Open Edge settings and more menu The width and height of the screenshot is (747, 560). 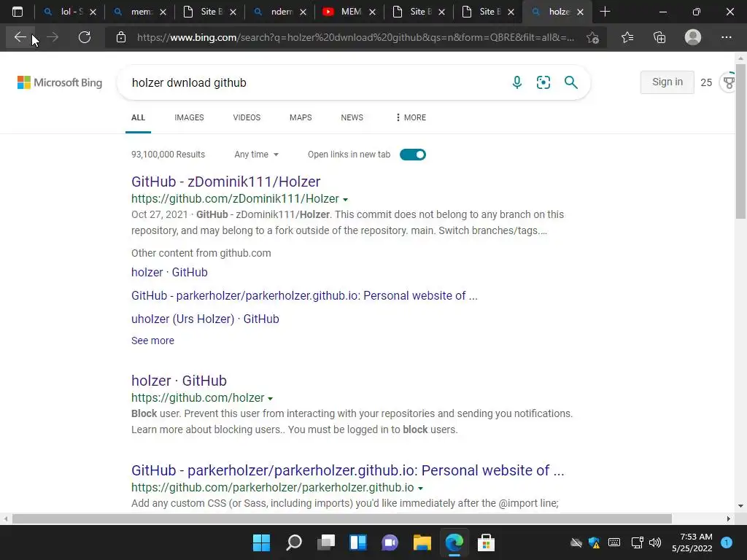pos(726,37)
